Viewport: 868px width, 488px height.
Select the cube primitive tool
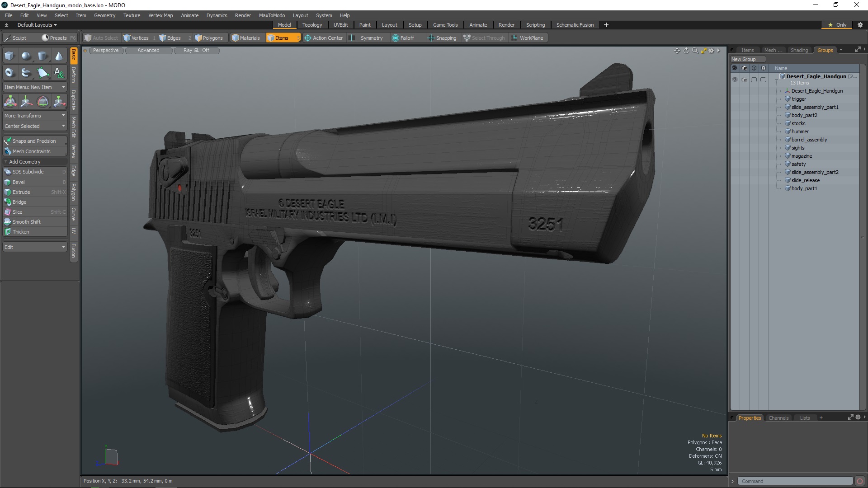9,56
